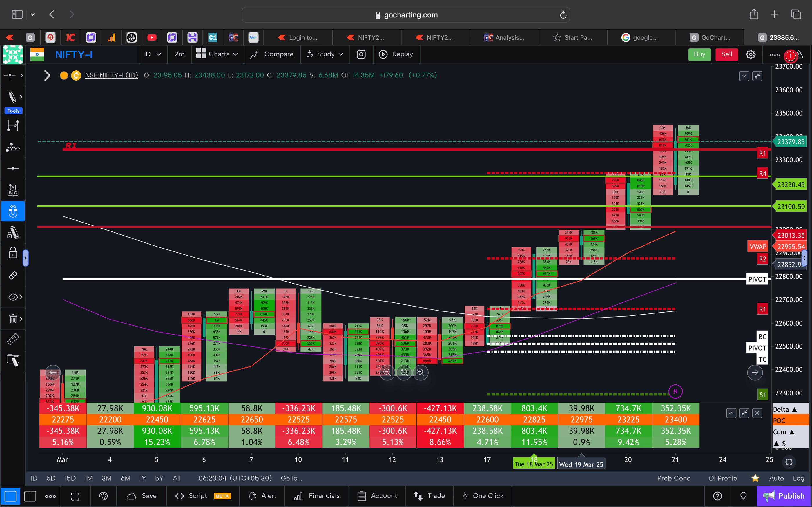Select the crosshair cursor tool
The width and height of the screenshot is (812, 507).
click(x=11, y=75)
